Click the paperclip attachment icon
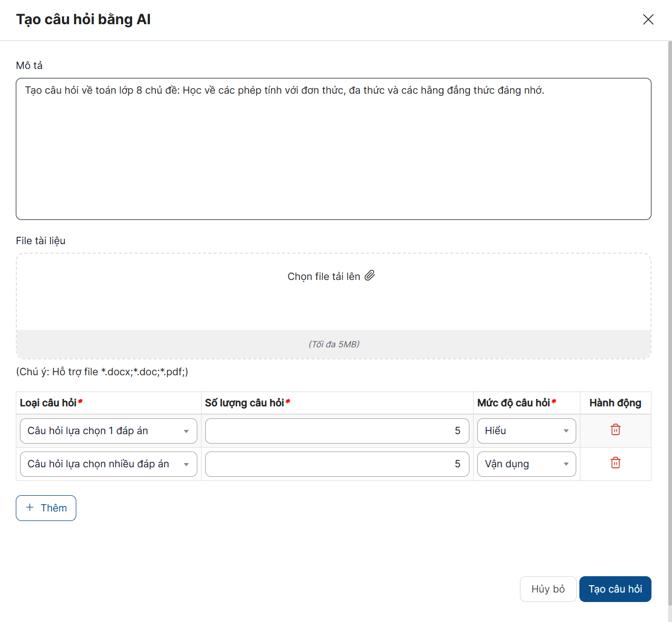This screenshot has width=672, height=622. (x=370, y=276)
